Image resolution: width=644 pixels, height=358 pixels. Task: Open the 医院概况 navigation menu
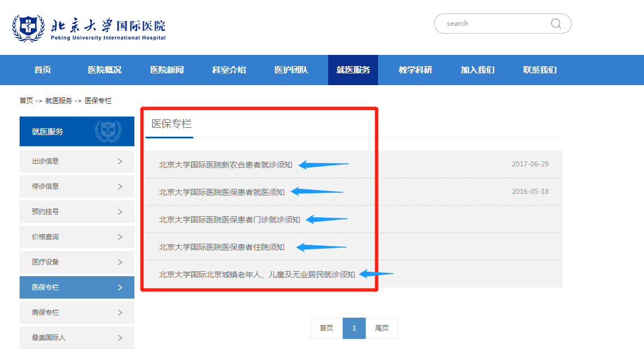click(105, 70)
